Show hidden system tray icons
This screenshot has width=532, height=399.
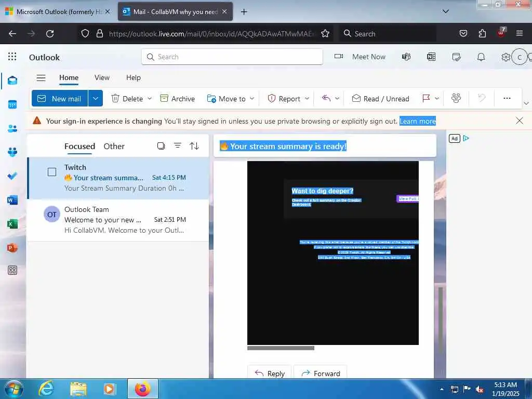click(442, 389)
